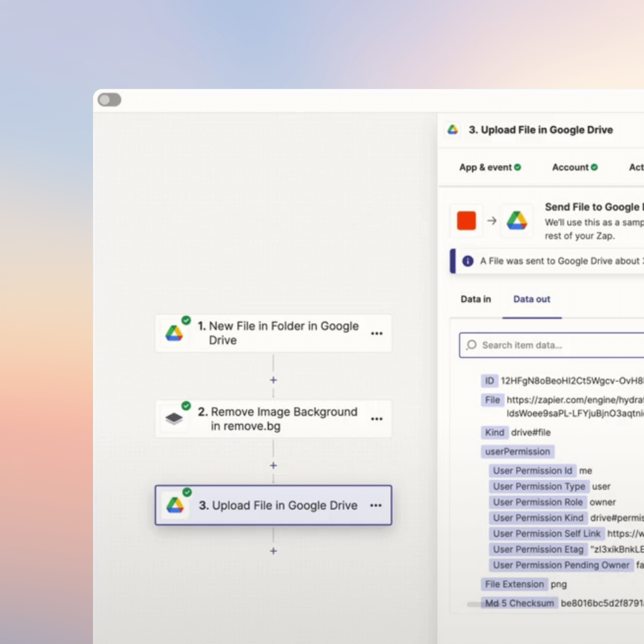Viewport: 644px width, 644px height.
Task: Click the info icon in the notification banner
Action: 468,261
